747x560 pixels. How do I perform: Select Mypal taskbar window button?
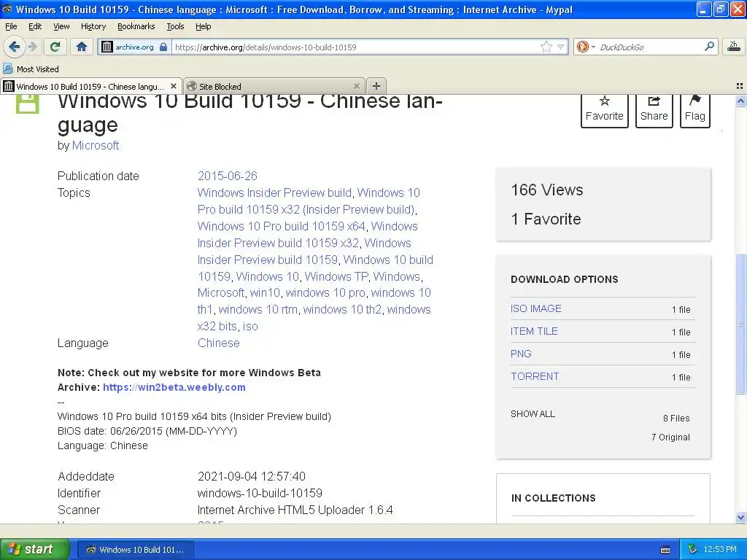click(x=135, y=550)
